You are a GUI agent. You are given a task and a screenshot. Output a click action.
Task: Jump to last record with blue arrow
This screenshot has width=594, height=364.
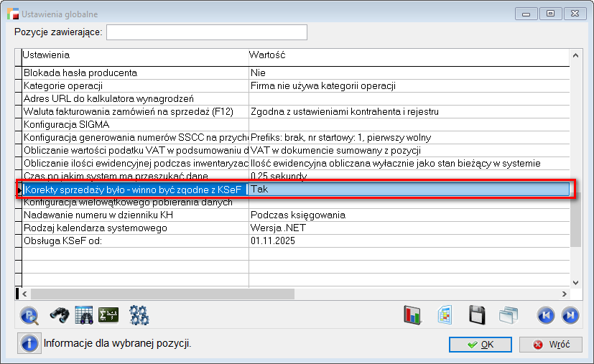(570, 314)
